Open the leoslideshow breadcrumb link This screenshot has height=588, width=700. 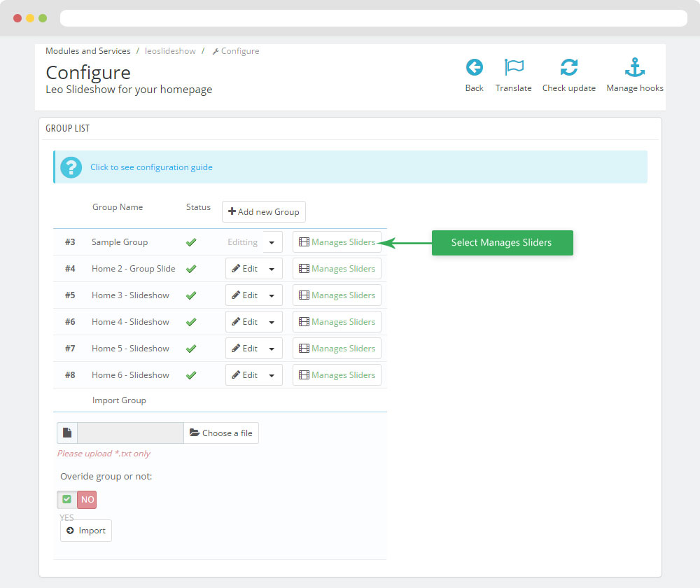[x=170, y=51]
